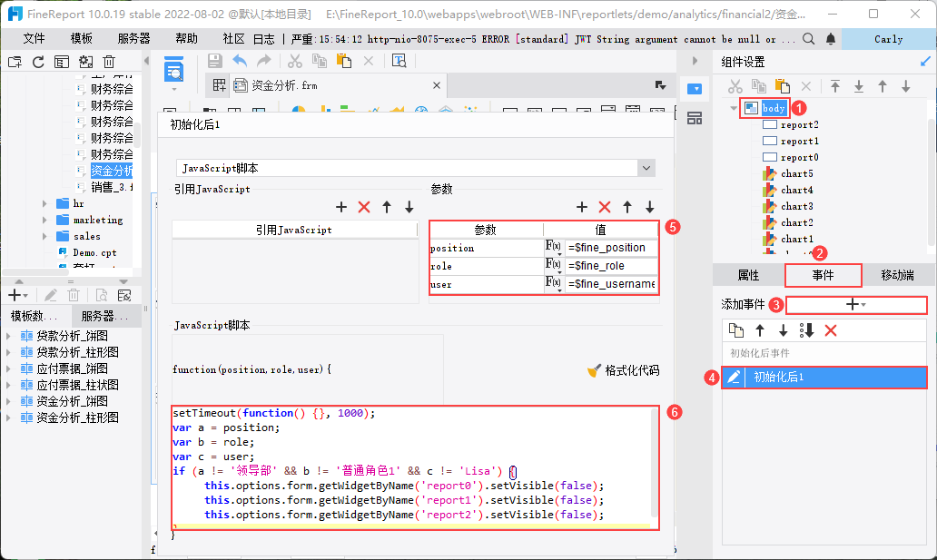Select chart5 in component tree
This screenshot has height=560, width=937.
pos(796,174)
